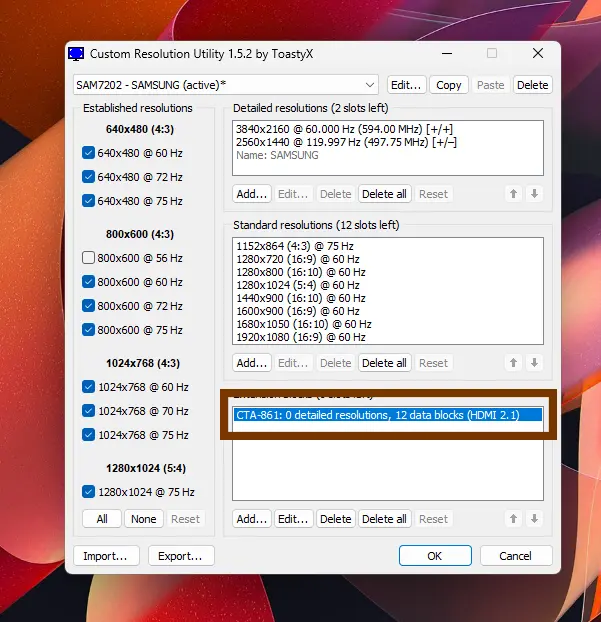Toggle 1024x768 @ 60 Hz checkbox

pos(88,387)
